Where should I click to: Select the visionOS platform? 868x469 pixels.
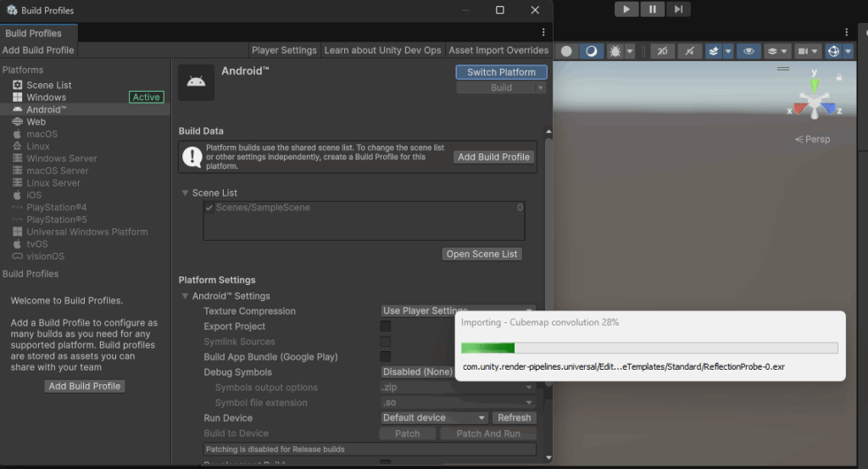tap(46, 256)
